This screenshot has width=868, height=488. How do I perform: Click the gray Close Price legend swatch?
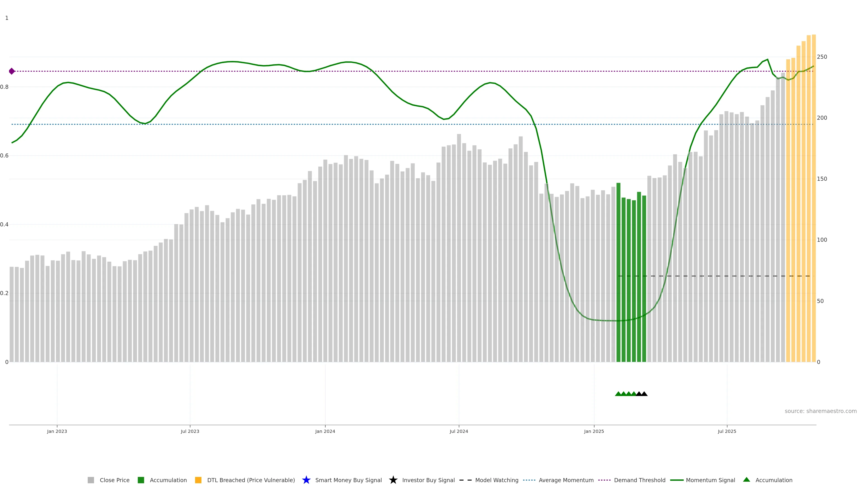[91, 480]
